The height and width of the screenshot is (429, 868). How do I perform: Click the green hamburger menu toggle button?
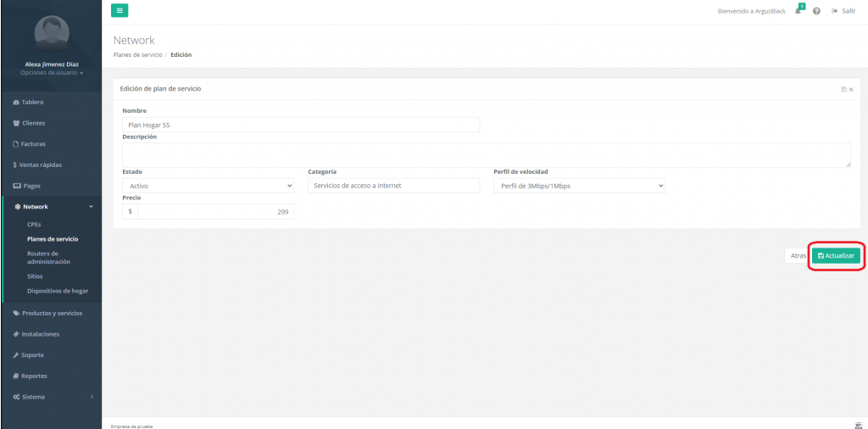[x=120, y=11]
